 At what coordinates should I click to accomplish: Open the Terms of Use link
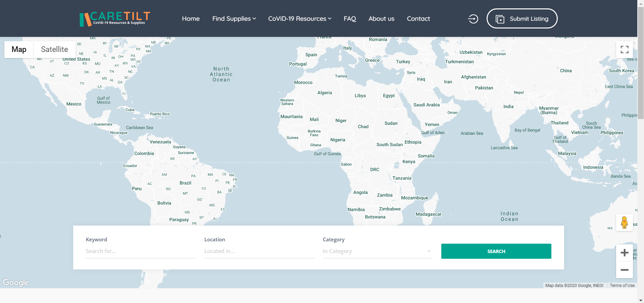tap(622, 286)
